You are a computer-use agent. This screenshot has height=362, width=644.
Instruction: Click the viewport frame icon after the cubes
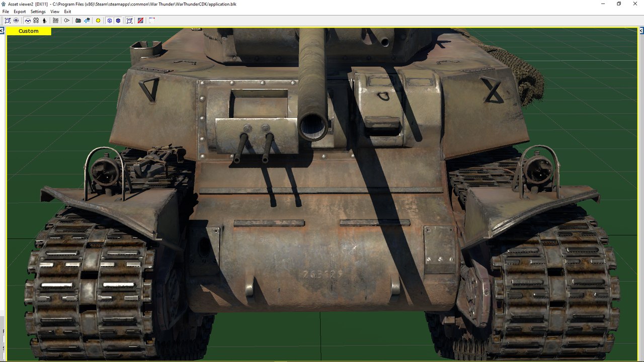tap(129, 21)
